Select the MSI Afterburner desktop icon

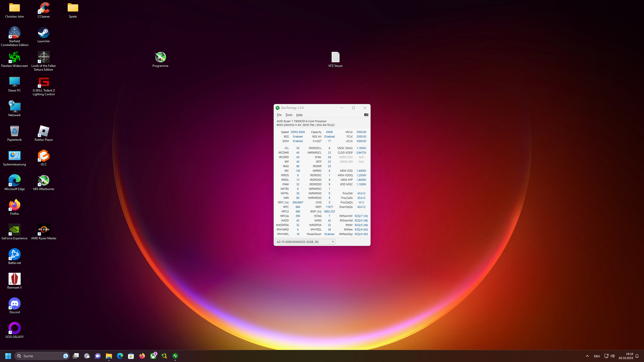[x=44, y=180]
